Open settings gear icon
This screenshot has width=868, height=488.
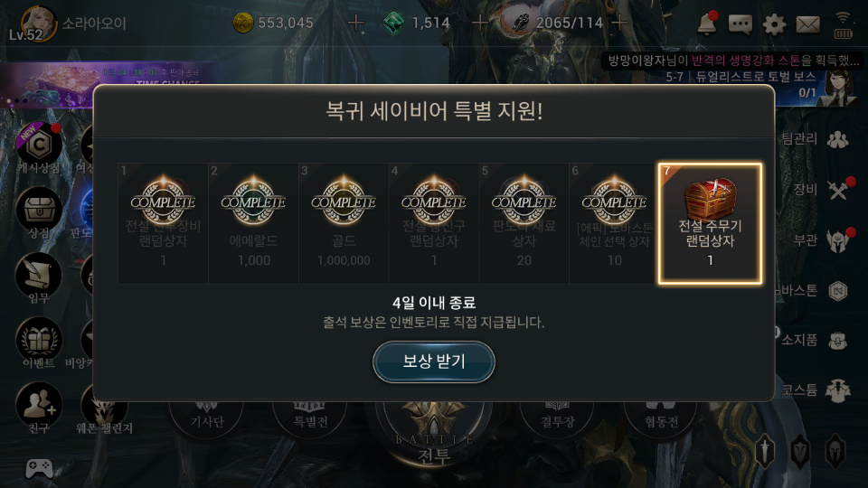(774, 23)
